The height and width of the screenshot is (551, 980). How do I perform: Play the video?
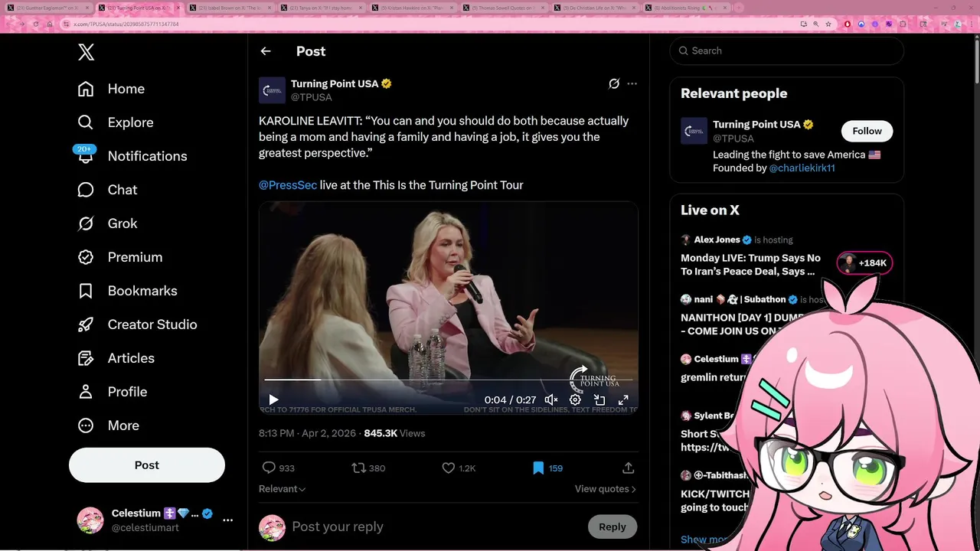point(273,399)
